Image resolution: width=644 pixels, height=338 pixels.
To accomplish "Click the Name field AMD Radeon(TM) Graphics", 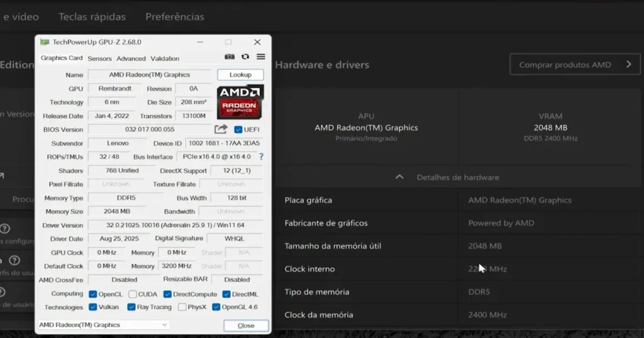I will (x=150, y=75).
